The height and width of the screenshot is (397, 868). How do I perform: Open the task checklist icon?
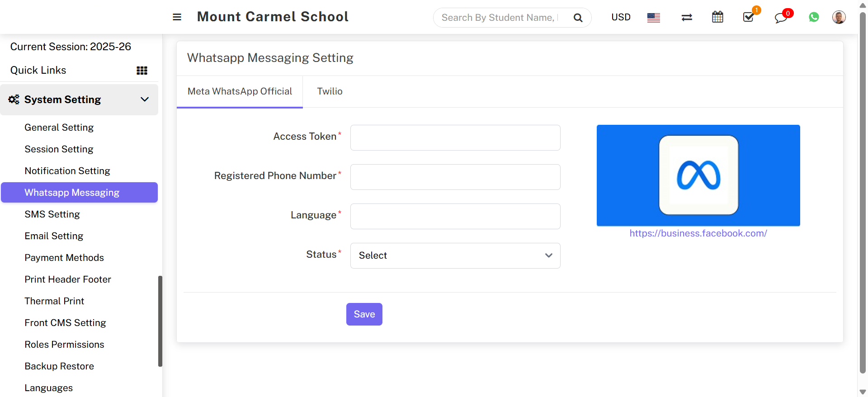click(749, 18)
